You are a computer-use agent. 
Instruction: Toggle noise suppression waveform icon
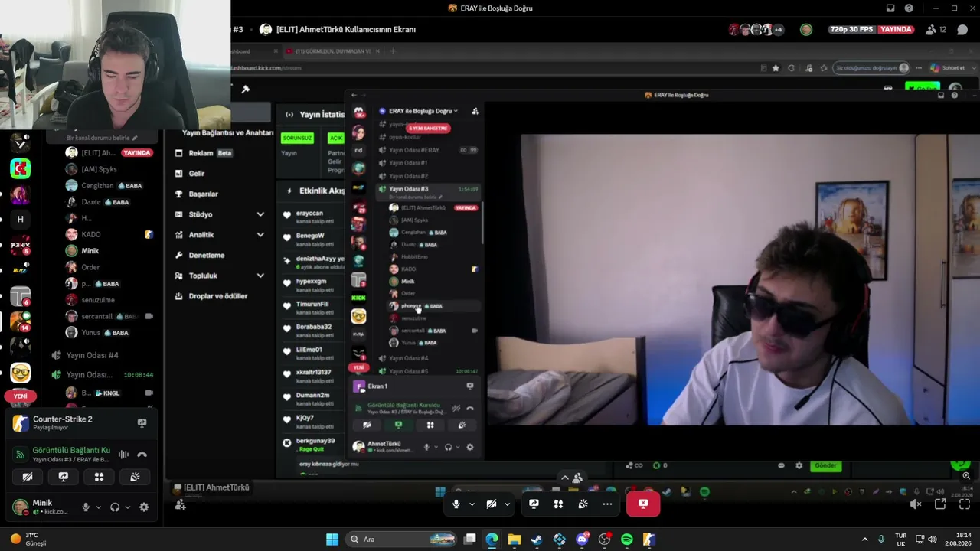pyautogui.click(x=123, y=455)
